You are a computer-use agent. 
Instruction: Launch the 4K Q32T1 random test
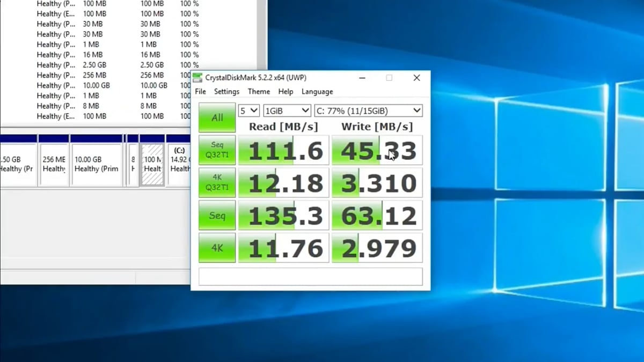point(216,183)
